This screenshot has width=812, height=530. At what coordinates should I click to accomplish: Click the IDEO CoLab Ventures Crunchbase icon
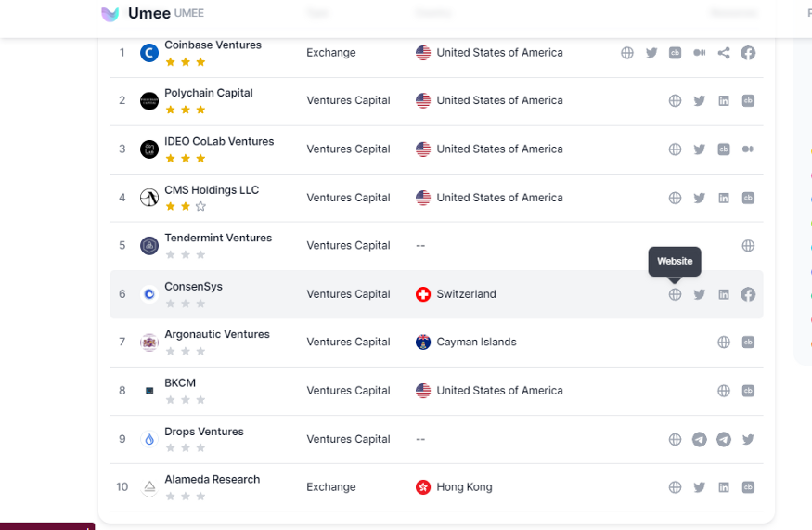[x=724, y=149]
